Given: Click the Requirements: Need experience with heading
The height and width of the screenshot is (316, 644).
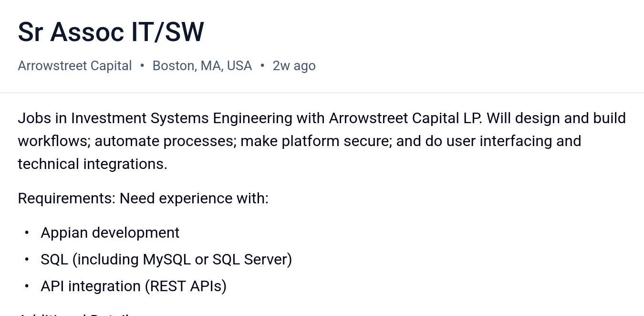Looking at the screenshot, I should click(143, 199).
